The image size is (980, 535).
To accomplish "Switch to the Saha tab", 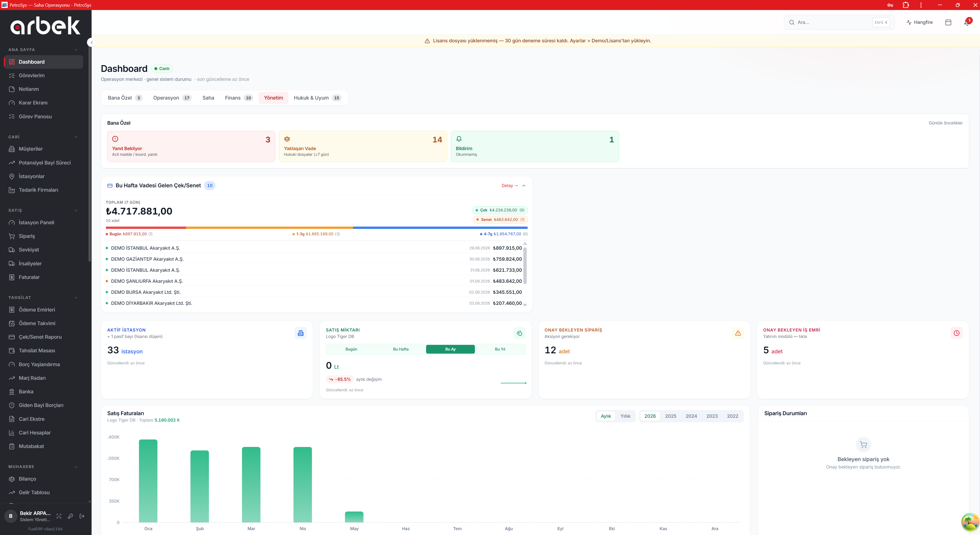I will tap(208, 98).
